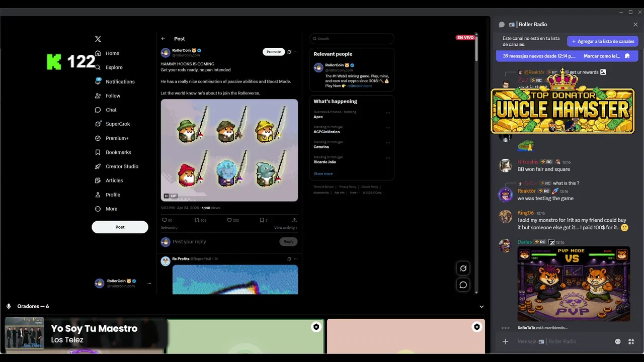Click the Grok icon beside Promote
The height and width of the screenshot is (362, 644).
coord(289,52)
